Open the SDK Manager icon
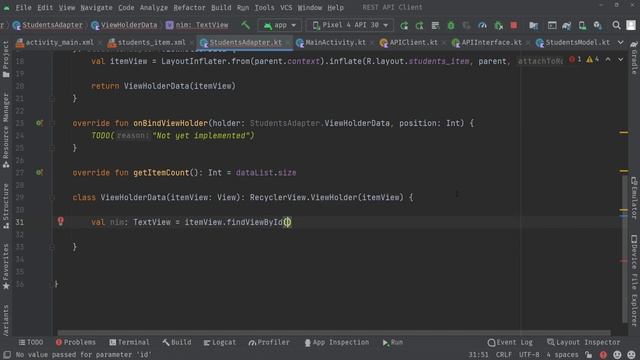The image size is (640, 360). [598, 25]
